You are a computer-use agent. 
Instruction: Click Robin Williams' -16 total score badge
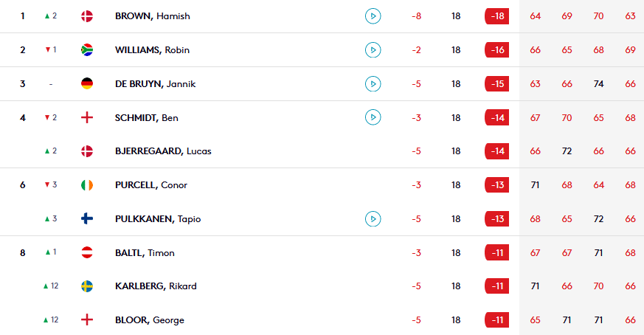497,49
